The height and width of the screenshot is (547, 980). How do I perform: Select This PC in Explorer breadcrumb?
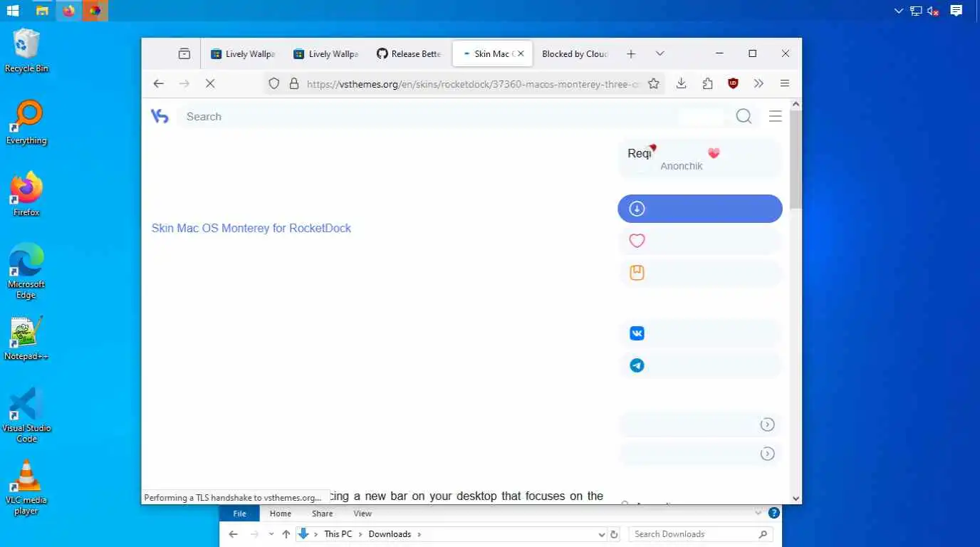(338, 534)
